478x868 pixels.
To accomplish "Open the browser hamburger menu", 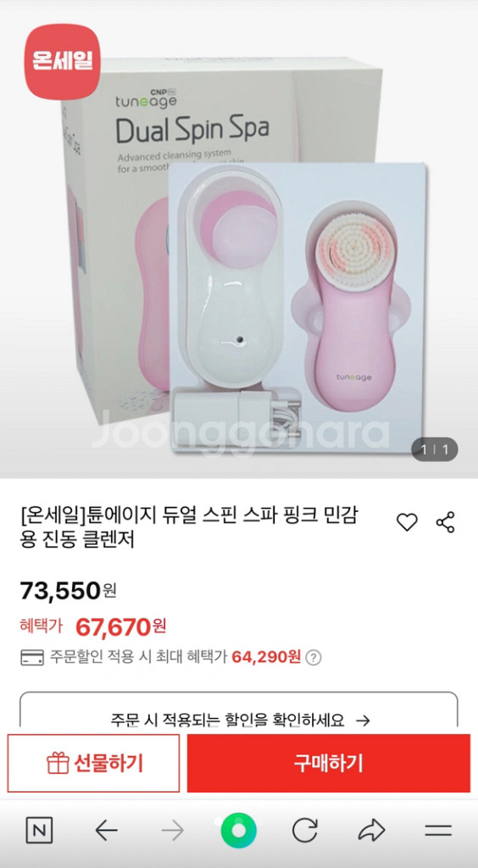I will coord(439,830).
